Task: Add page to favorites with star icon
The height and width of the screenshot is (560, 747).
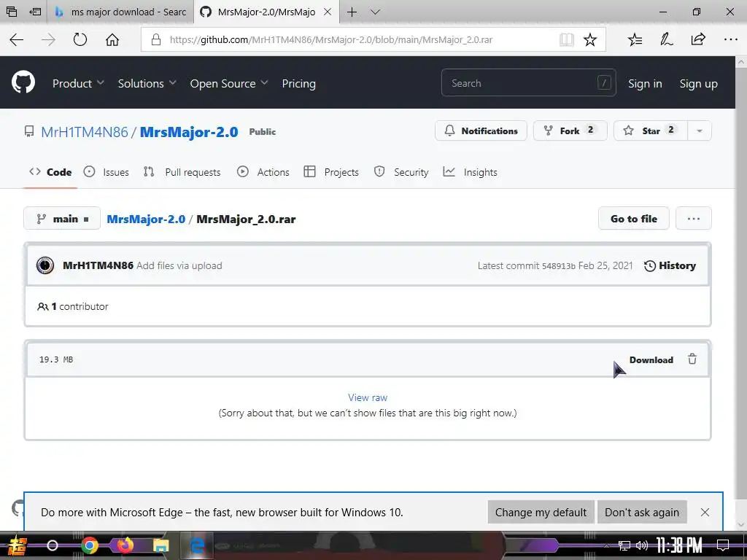Action: tap(589, 39)
